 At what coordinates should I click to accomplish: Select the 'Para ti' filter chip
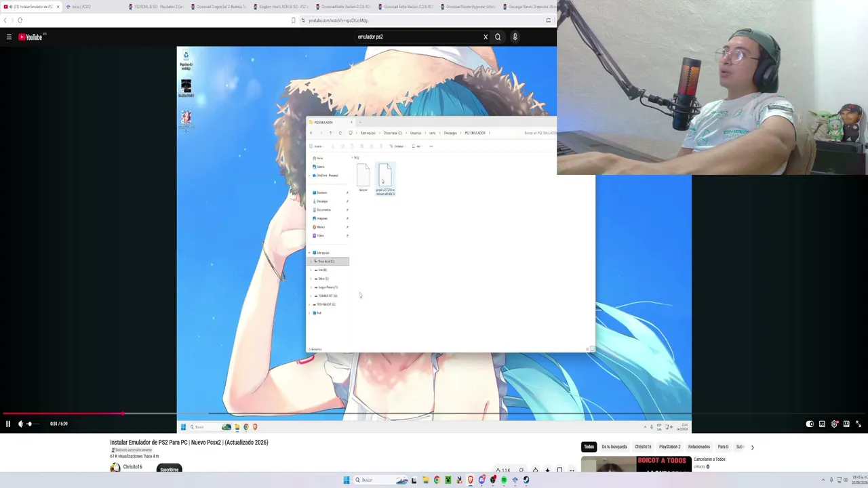tap(723, 447)
